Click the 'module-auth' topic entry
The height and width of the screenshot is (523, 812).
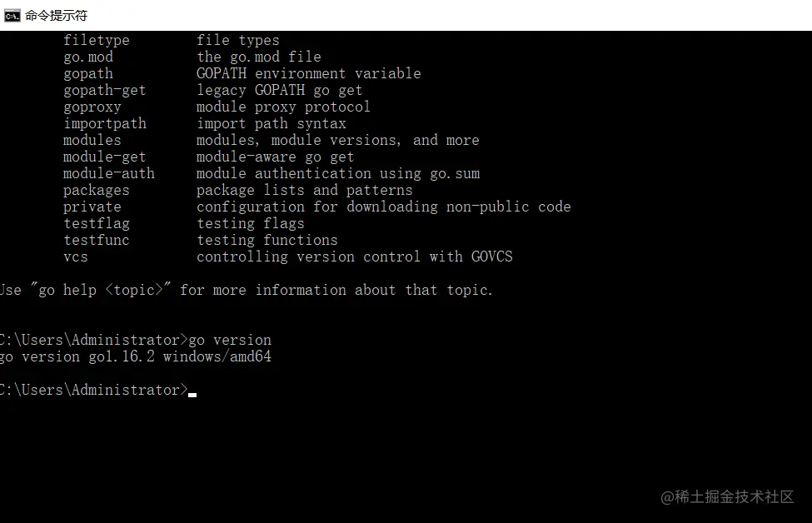click(x=108, y=173)
